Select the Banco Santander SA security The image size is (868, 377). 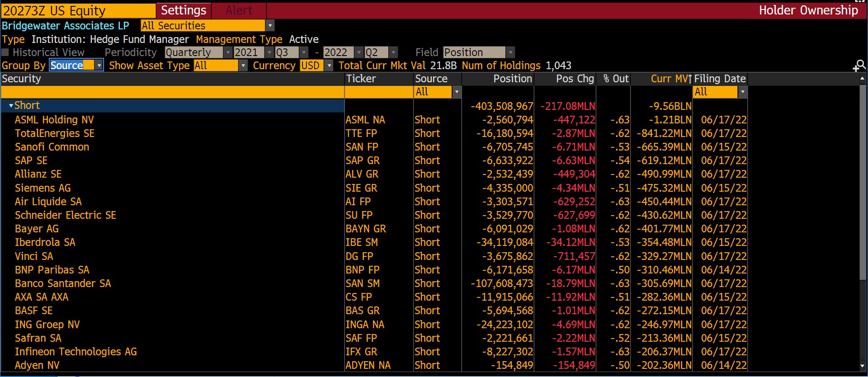63,283
